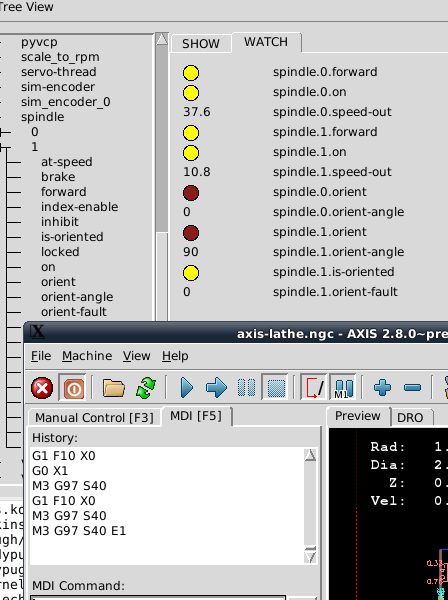
Task: Select the MDI [F5] tab
Action: [196, 416]
